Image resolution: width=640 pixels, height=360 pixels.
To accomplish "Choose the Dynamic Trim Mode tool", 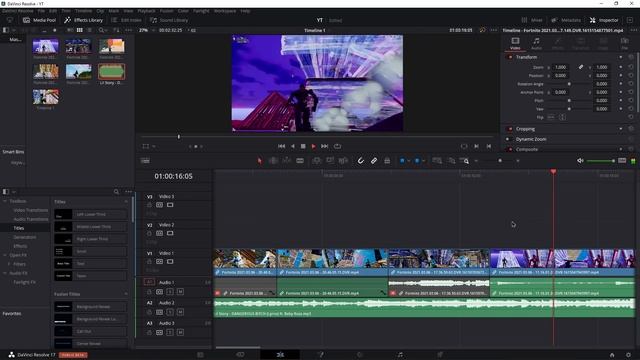I will pyautogui.click(x=287, y=161).
